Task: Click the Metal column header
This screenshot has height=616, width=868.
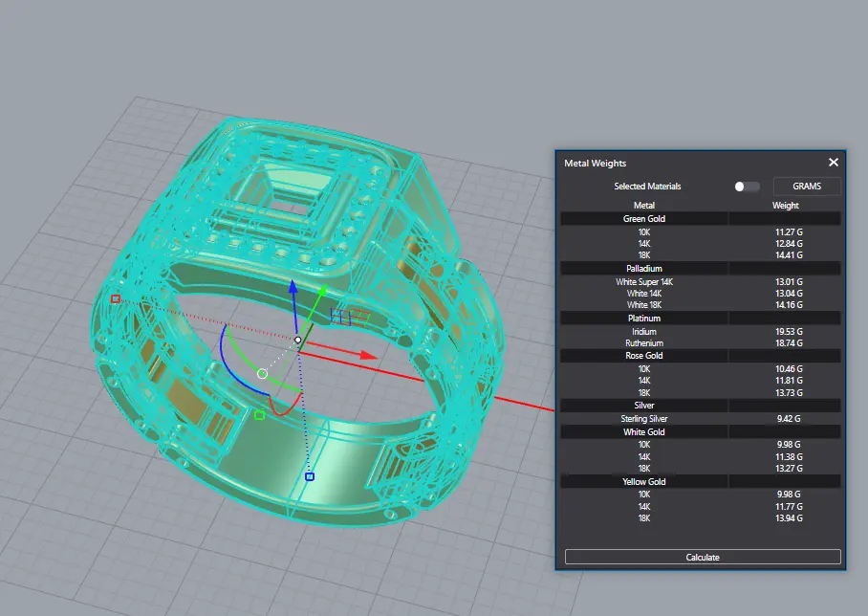Action: 643,205
